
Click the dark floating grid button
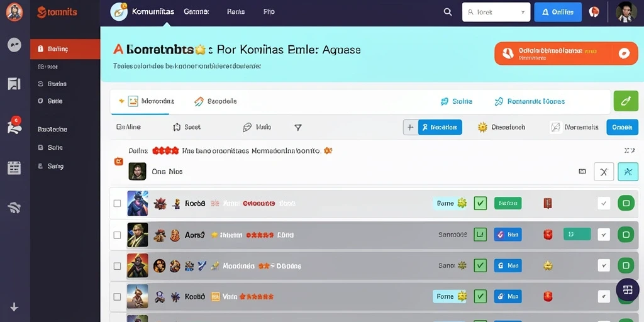click(628, 289)
